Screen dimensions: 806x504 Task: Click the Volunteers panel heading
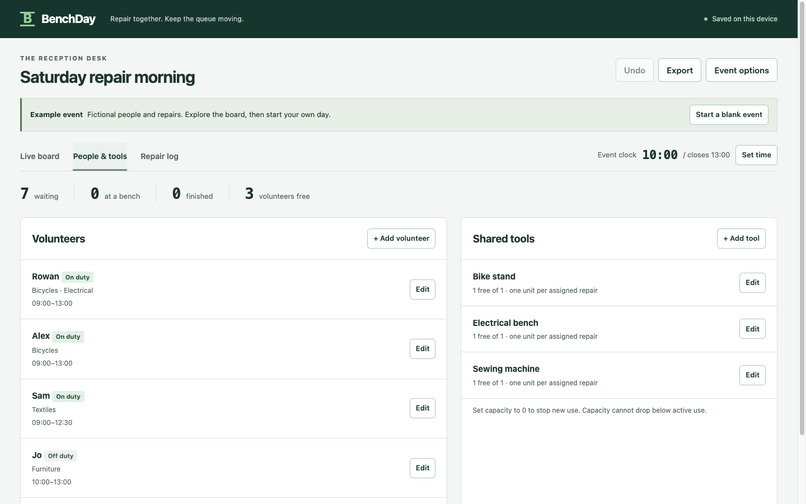click(59, 239)
